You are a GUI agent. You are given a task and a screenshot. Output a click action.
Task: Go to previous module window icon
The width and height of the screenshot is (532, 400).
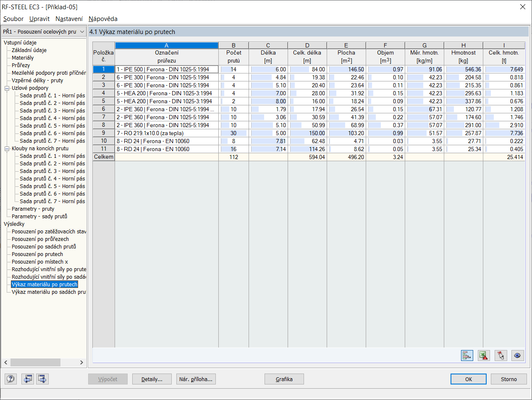(x=28, y=379)
